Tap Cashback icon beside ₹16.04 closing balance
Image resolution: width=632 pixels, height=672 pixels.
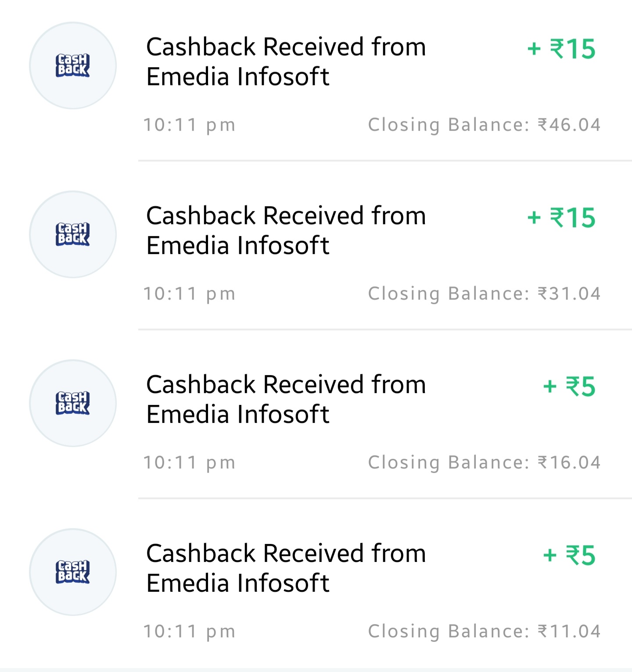[73, 403]
